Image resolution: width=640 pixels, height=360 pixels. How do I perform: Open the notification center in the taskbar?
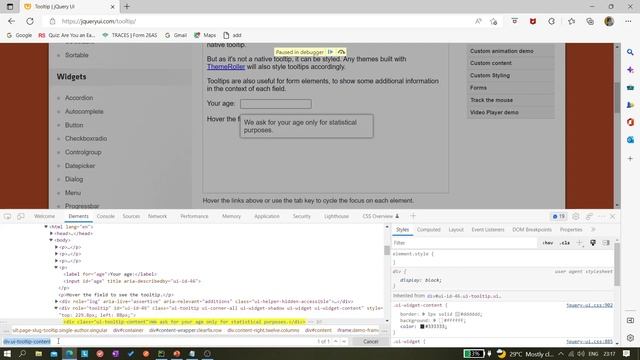tap(627, 353)
